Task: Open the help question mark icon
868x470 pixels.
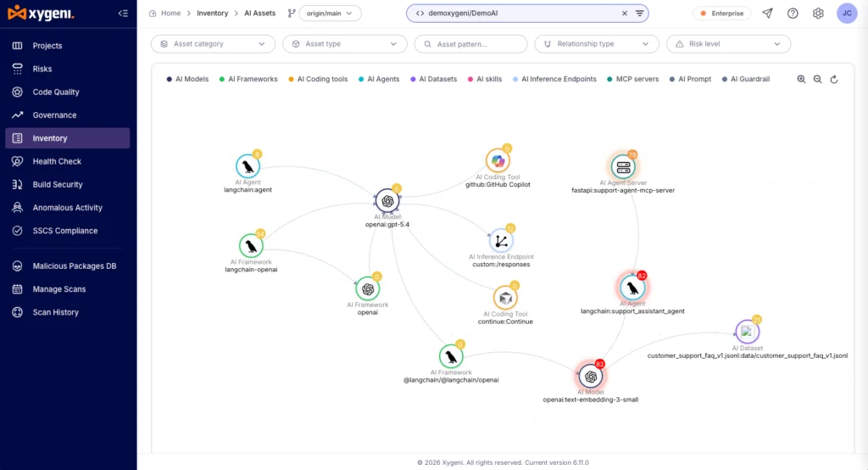Action: (x=793, y=14)
